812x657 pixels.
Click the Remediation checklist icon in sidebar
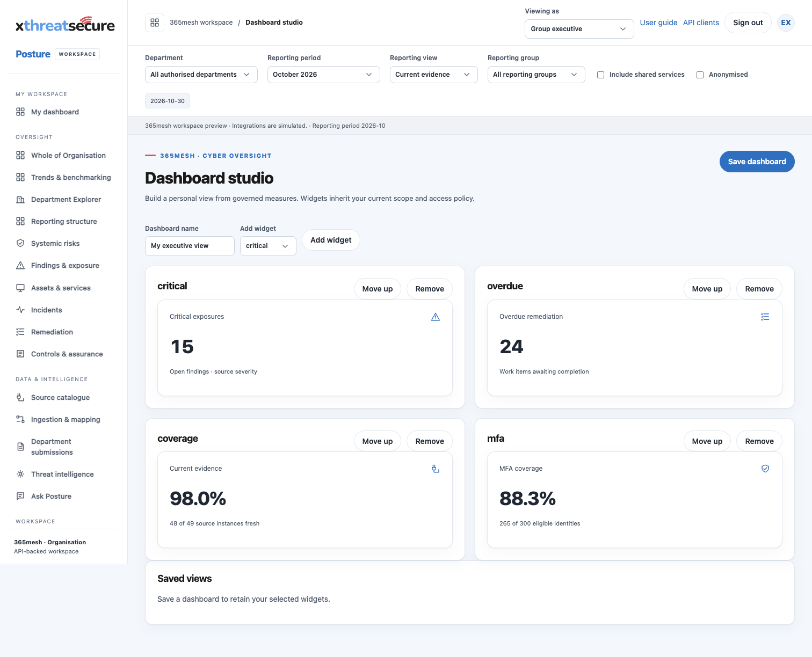(20, 332)
